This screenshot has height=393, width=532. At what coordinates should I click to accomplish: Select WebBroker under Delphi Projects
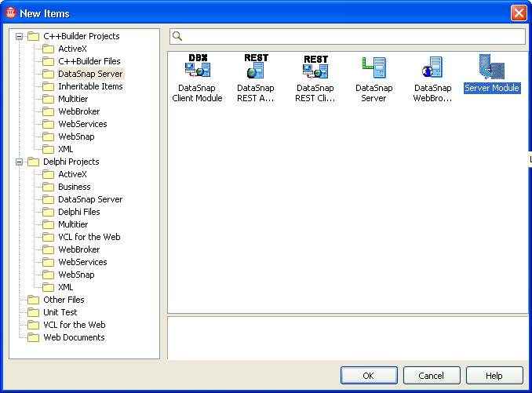point(79,249)
